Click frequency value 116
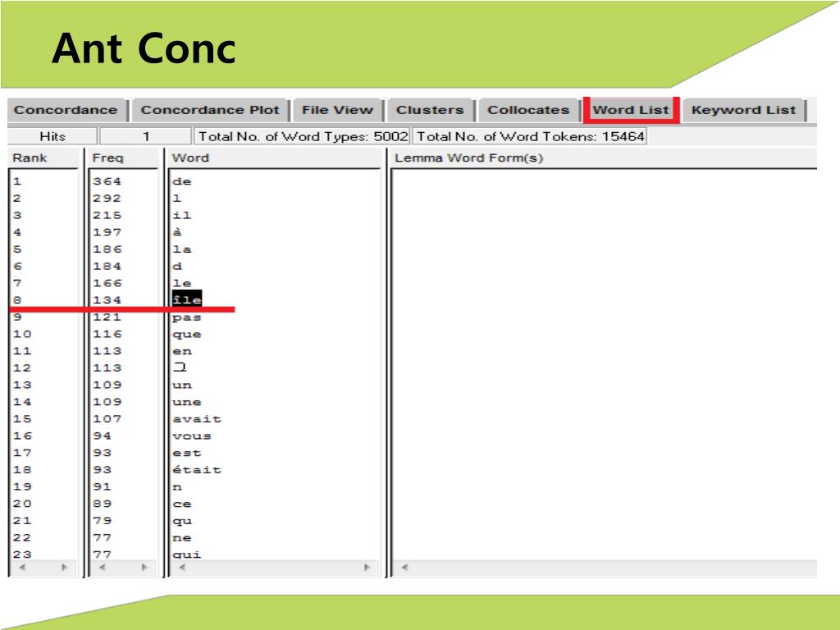 (107, 335)
